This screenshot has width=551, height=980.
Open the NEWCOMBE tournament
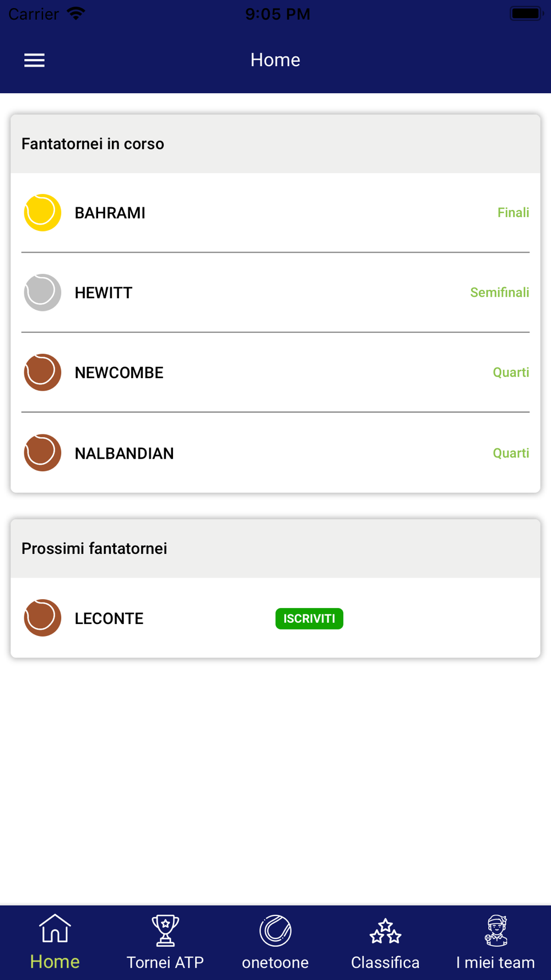pos(119,373)
